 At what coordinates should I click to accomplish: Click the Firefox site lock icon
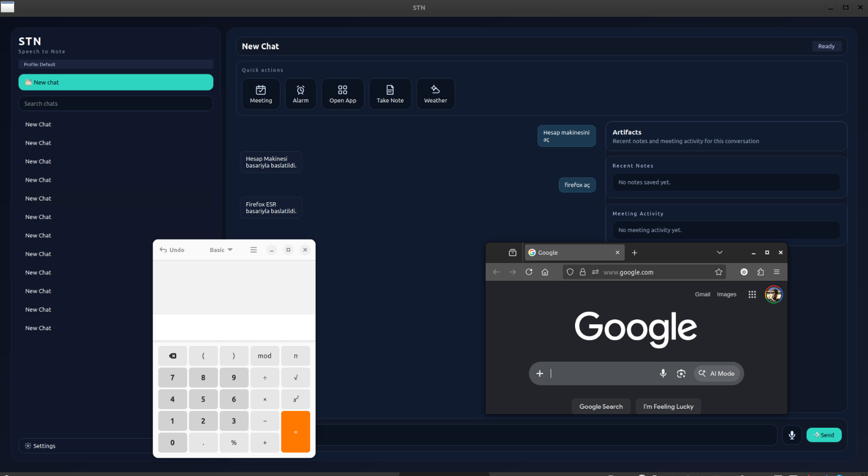[x=583, y=272]
